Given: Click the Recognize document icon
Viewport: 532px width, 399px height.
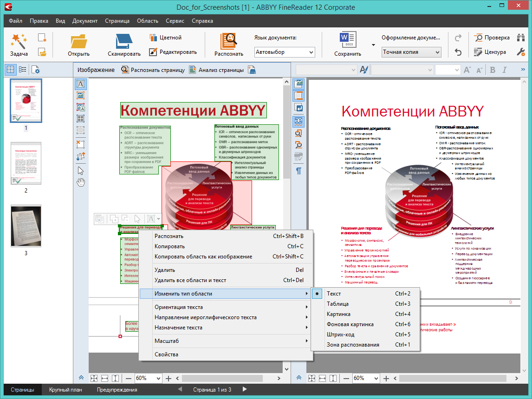Looking at the screenshot, I should [x=229, y=41].
